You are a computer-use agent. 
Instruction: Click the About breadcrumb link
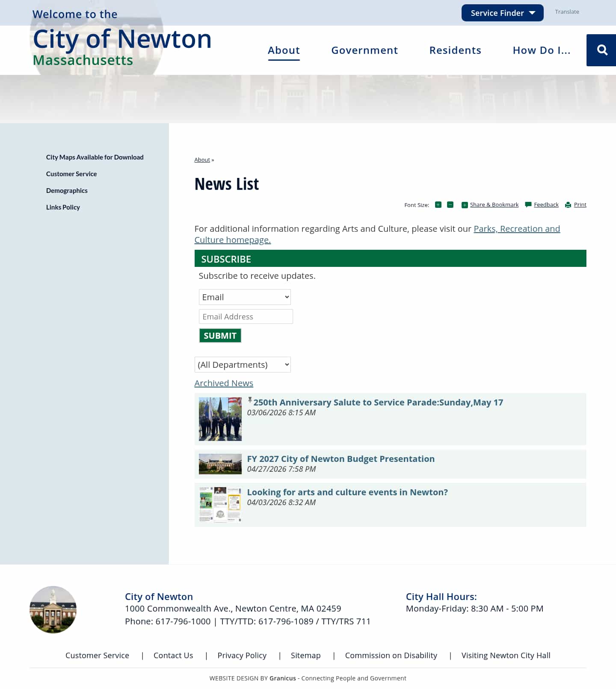pyautogui.click(x=202, y=160)
